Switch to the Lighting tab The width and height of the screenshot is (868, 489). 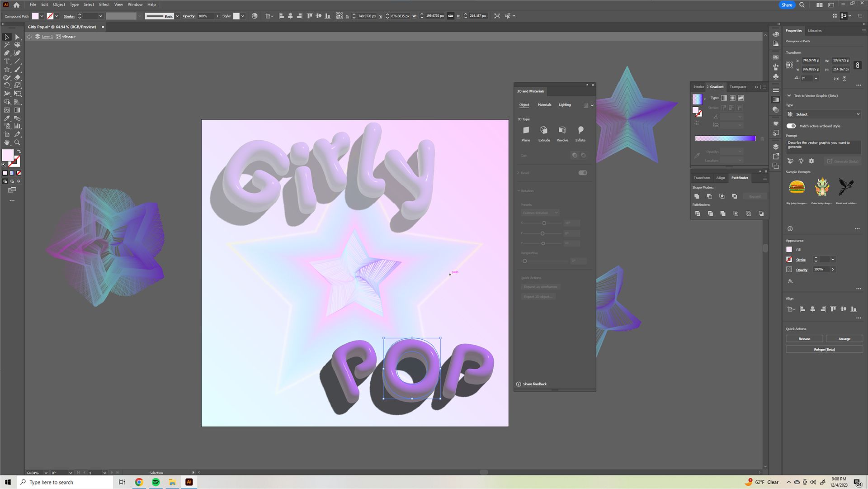point(565,105)
